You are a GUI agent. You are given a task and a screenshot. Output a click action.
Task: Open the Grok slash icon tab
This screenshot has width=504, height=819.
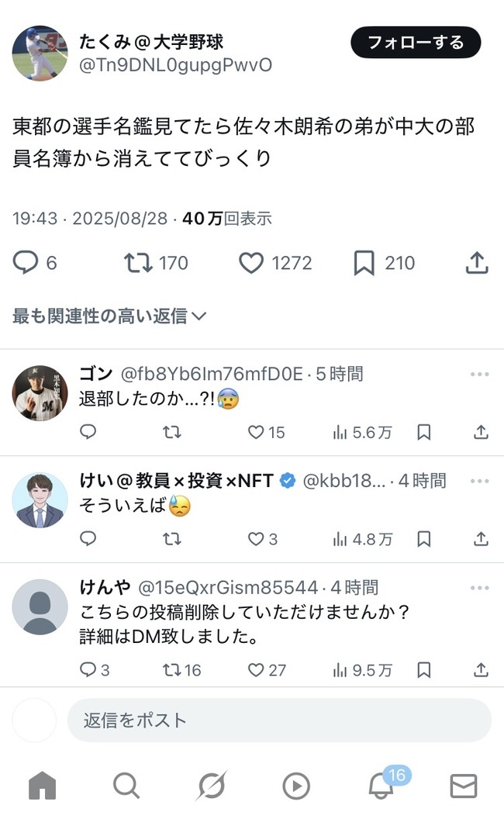(x=211, y=785)
